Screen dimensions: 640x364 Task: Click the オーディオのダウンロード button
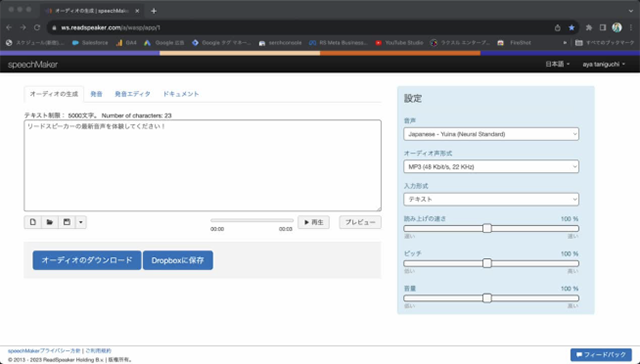tap(87, 260)
